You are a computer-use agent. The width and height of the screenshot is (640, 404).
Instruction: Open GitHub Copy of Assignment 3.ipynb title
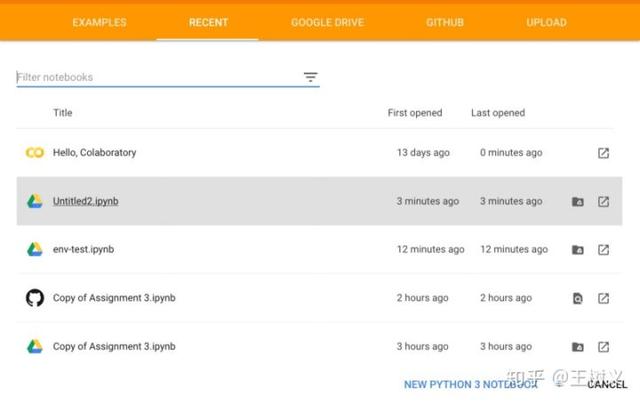click(x=114, y=298)
